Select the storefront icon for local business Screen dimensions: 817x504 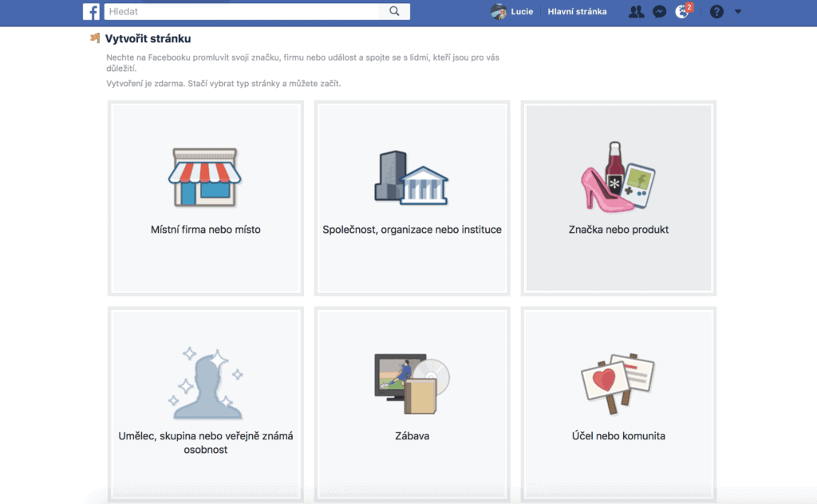point(205,177)
